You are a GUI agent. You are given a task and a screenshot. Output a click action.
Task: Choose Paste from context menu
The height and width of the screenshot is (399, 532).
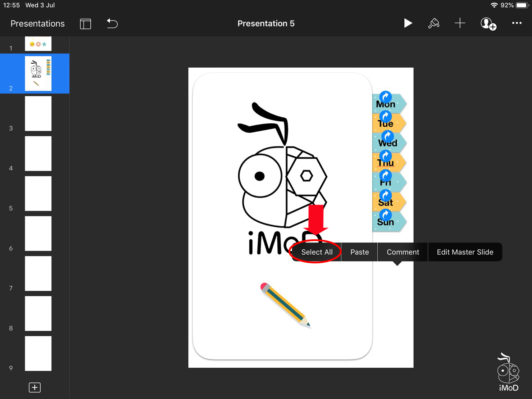[359, 252]
